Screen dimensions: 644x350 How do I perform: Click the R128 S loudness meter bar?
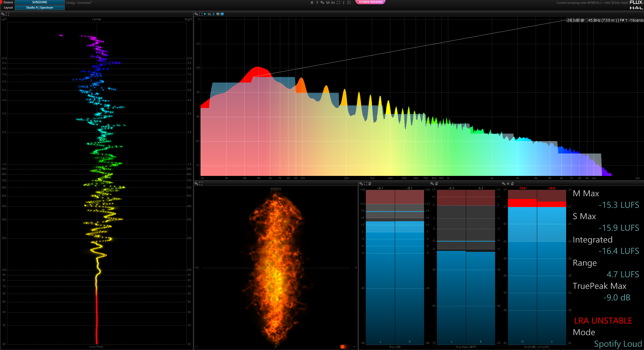(552, 267)
